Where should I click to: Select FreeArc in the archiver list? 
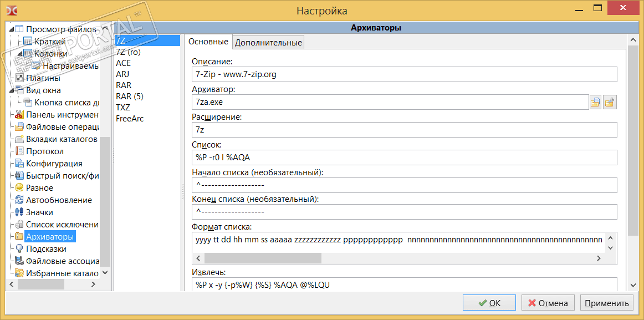(147, 118)
